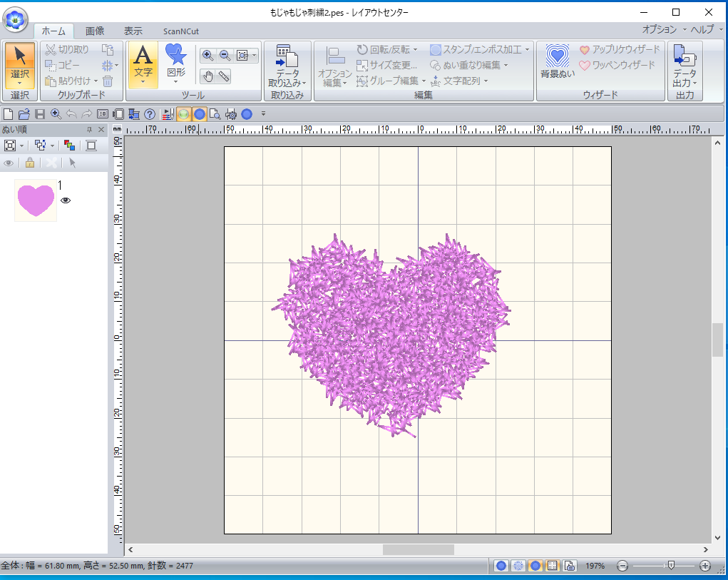Click the new document icon

(x=8, y=113)
